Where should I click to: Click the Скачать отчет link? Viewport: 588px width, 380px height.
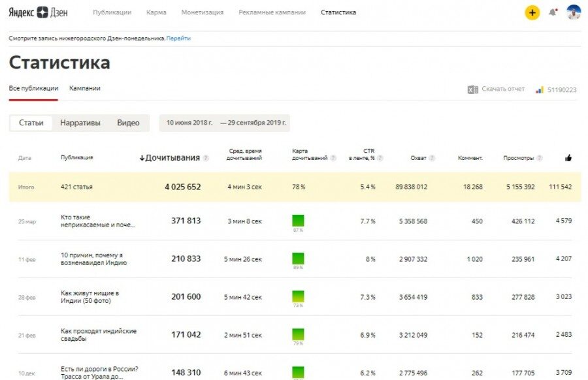(x=503, y=89)
